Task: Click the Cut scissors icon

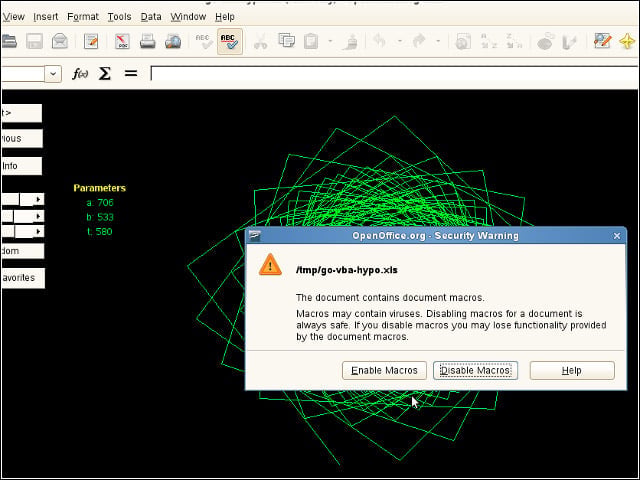Action: click(x=260, y=41)
